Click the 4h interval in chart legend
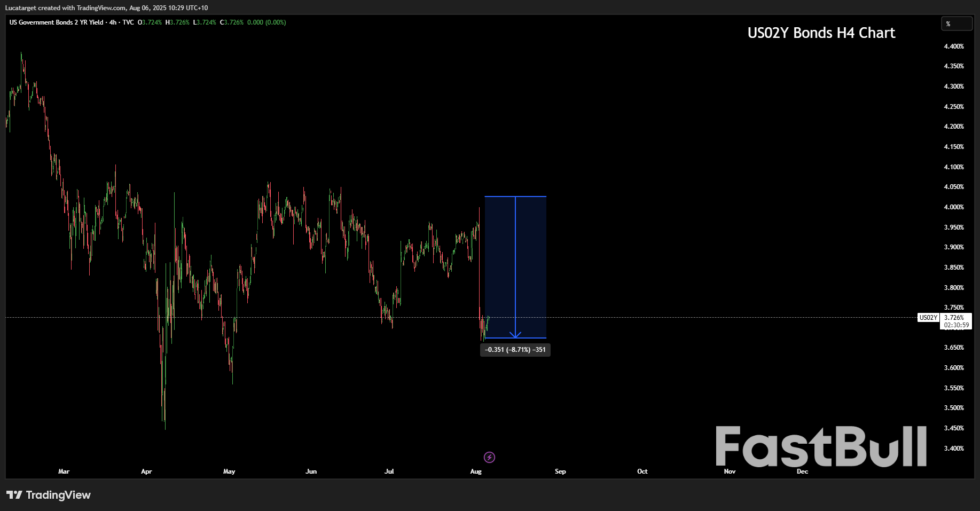The width and height of the screenshot is (980, 511). pyautogui.click(x=113, y=22)
